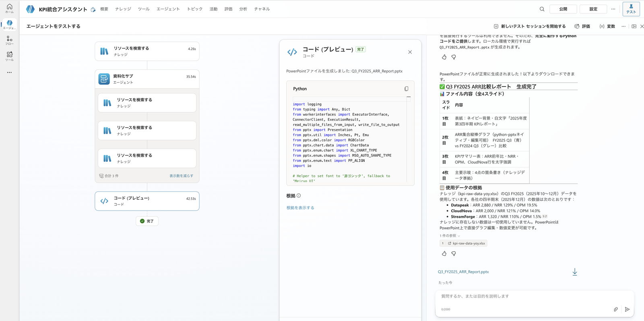The width and height of the screenshot is (644, 321).
Task: Open the test pane ellipsis menu beside 変数
Action: 623,26
